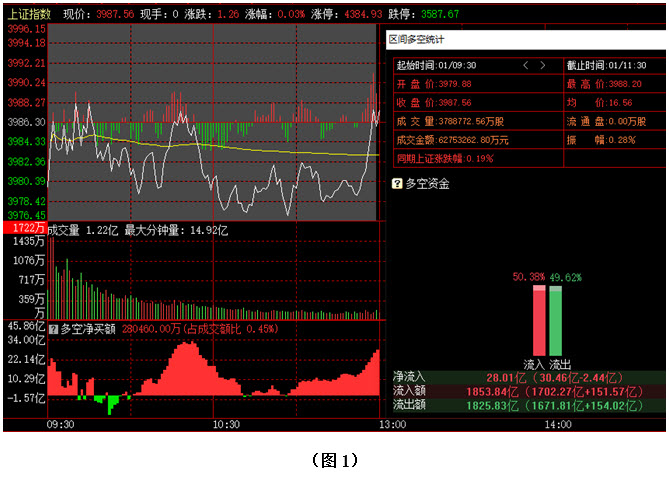Click the help icon beside 多空净买额
This screenshot has width=669, height=484.
[x=53, y=329]
